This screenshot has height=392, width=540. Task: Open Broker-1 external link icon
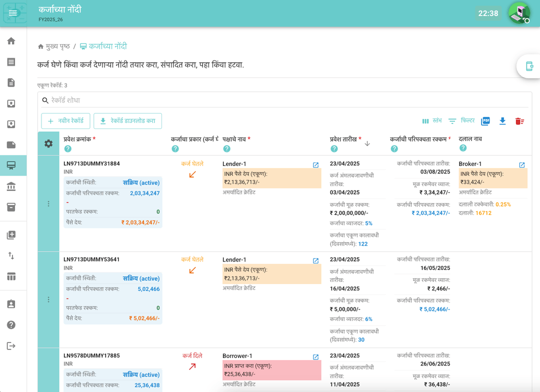tap(521, 165)
